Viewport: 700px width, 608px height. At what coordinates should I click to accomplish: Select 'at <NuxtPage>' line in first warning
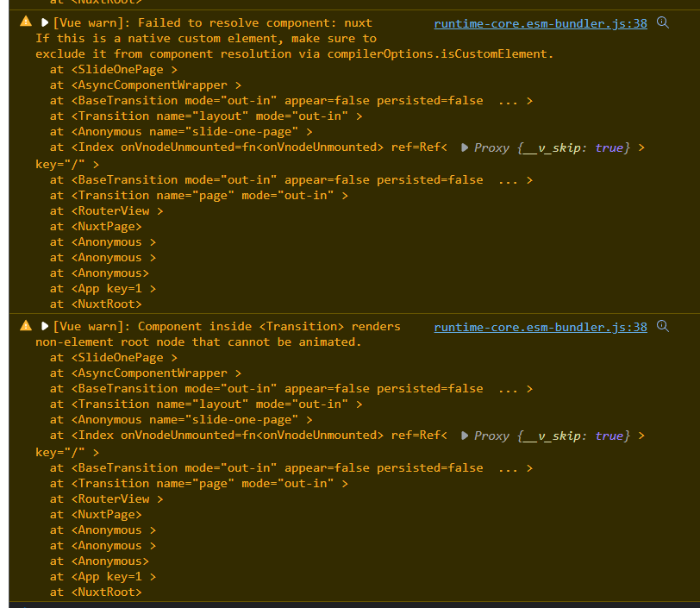pos(96,227)
